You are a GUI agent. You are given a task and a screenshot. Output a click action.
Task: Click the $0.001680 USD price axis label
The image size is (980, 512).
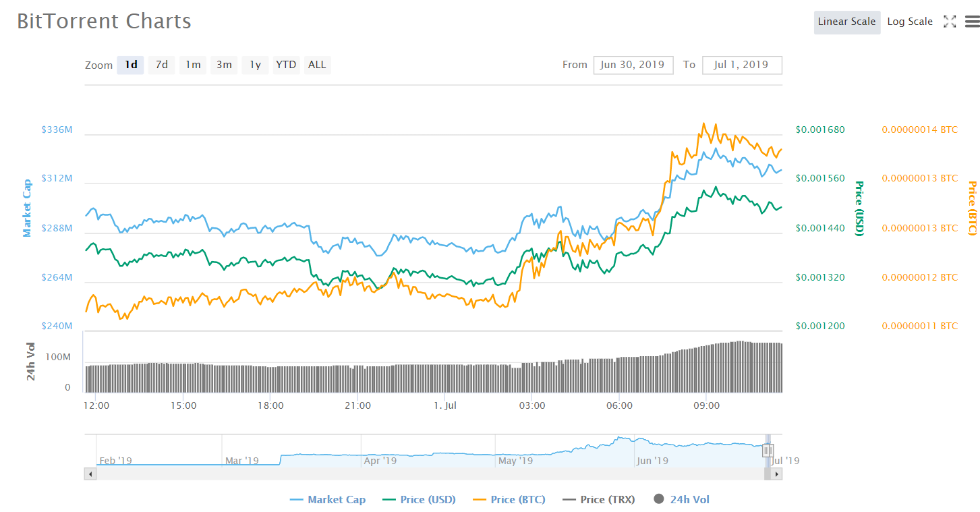820,130
